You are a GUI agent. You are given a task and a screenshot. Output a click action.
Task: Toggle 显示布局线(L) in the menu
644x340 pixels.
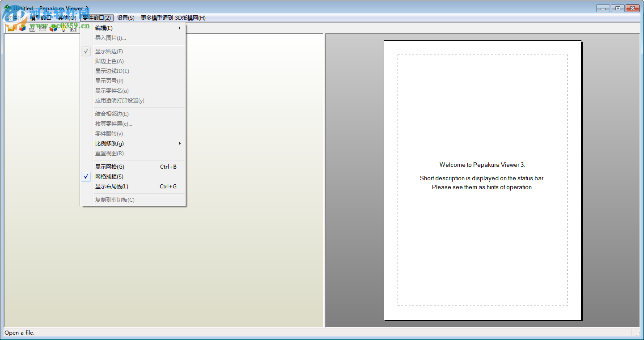pos(133,187)
